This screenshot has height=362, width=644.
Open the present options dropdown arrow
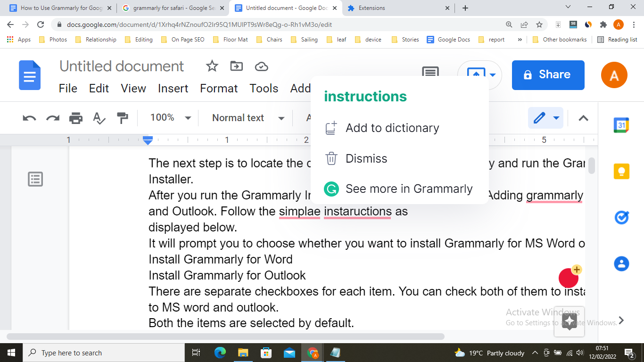pos(493,75)
